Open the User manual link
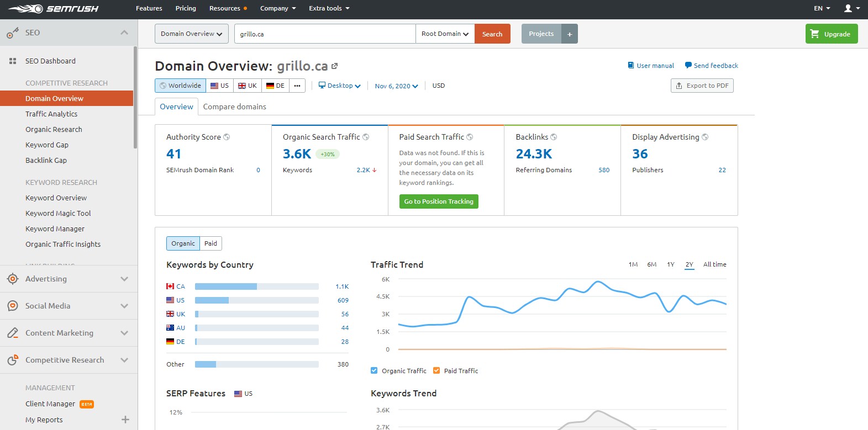Screen dimensions: 868x430 click(x=651, y=65)
